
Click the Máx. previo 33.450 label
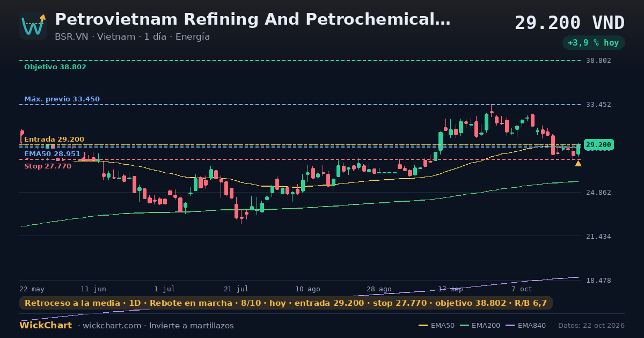pos(62,99)
